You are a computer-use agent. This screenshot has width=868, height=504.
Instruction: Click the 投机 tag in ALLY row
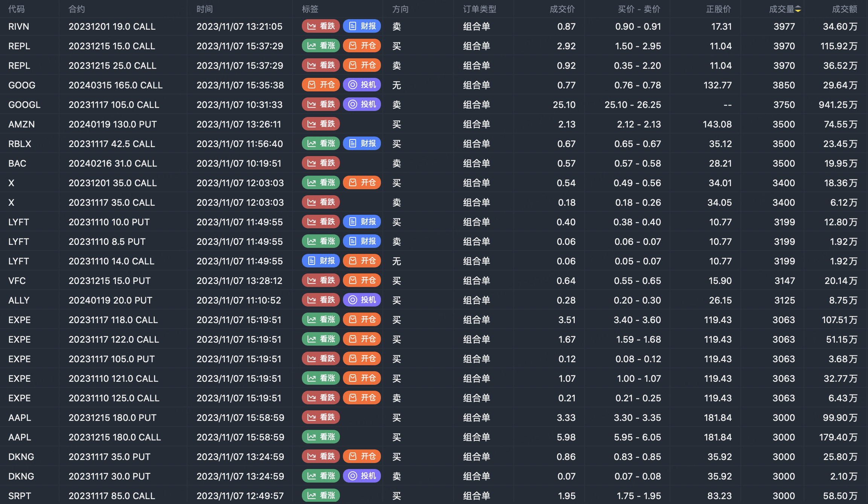coord(362,300)
